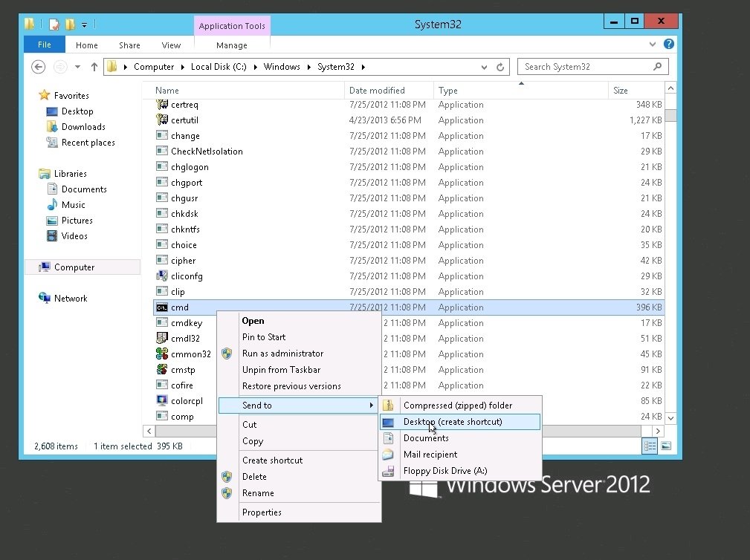750x560 pixels.
Task: Click the search magnifier icon
Action: tap(658, 66)
